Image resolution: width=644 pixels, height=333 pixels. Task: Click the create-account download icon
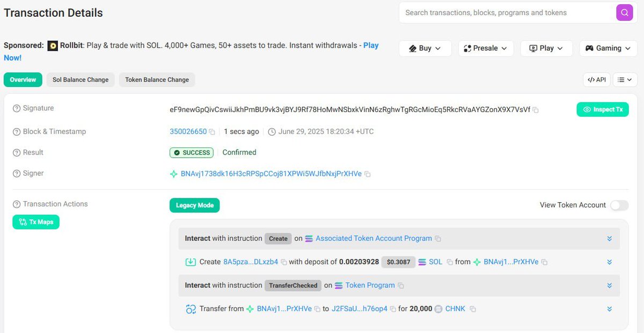(x=191, y=262)
